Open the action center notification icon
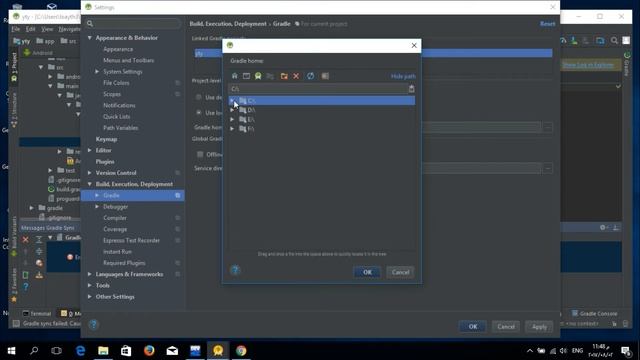 pyautogui.click(x=626, y=351)
